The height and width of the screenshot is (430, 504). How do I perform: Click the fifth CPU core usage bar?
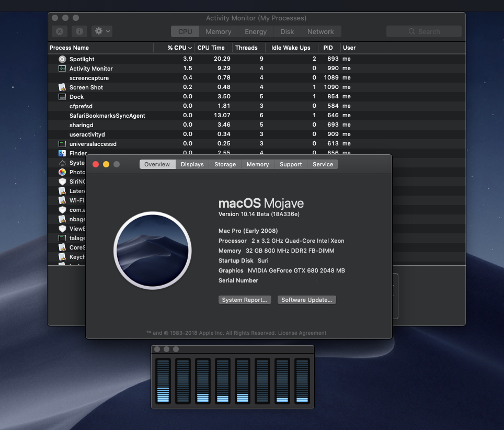click(x=243, y=381)
